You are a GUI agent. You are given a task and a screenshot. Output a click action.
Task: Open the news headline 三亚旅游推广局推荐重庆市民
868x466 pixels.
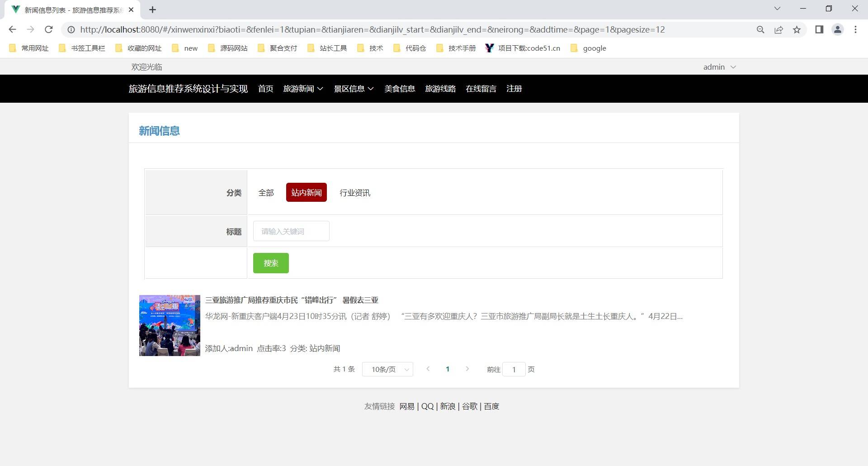point(292,300)
